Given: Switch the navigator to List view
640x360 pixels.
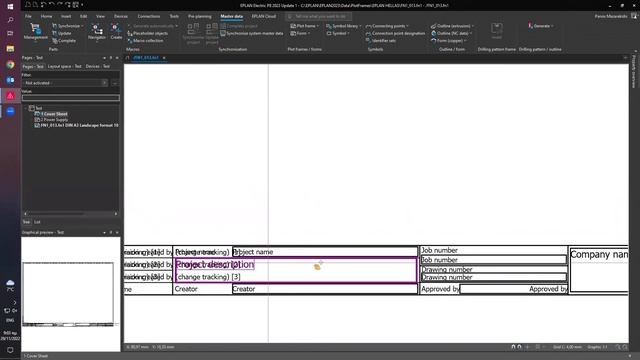Looking at the screenshot, I should (x=37, y=222).
